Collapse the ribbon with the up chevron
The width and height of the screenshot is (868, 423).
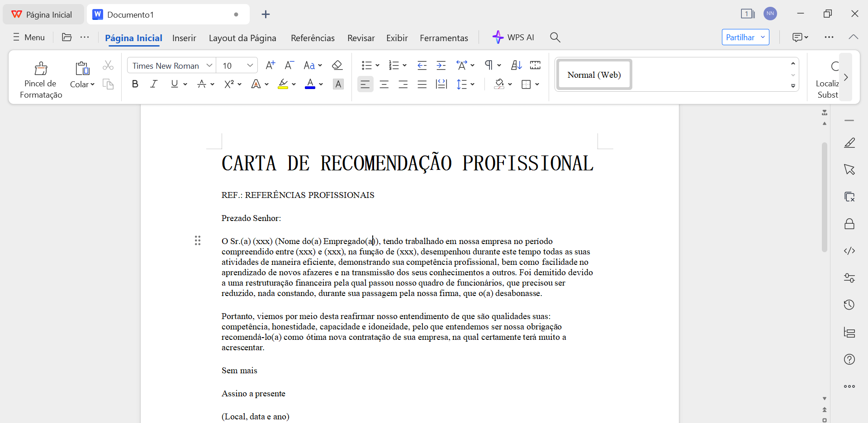coord(854,37)
